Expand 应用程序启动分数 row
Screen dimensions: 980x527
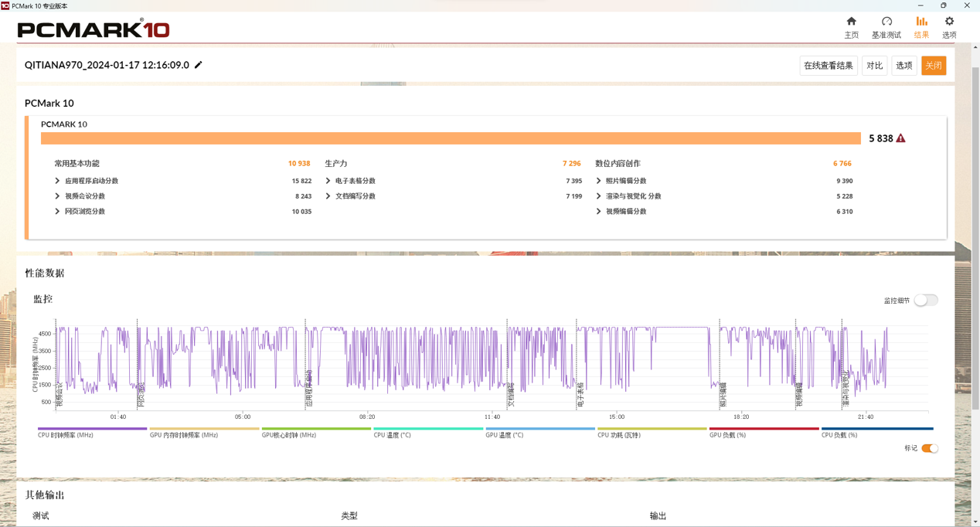tap(57, 181)
